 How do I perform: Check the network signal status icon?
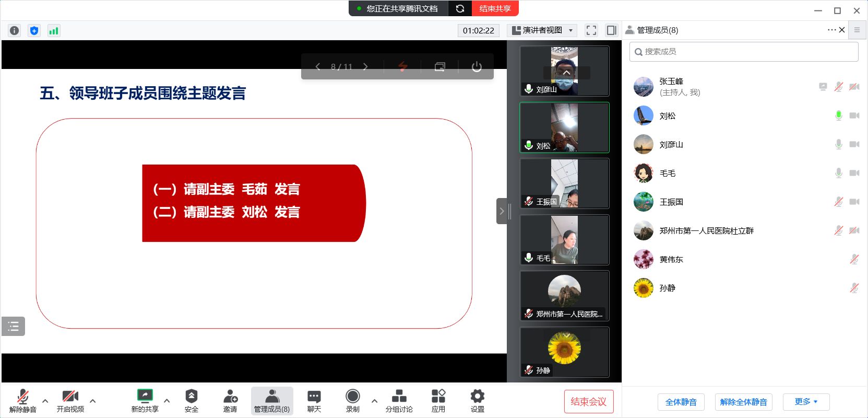(x=53, y=30)
